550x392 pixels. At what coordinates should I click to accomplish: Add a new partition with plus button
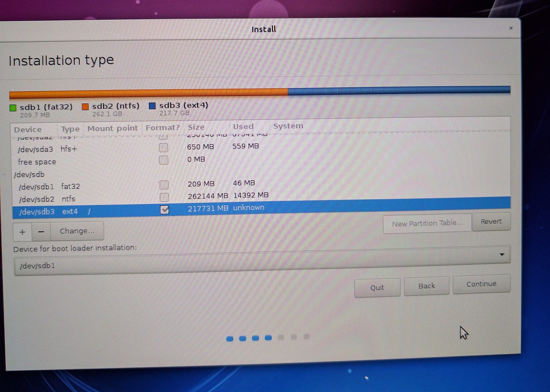coord(23,232)
